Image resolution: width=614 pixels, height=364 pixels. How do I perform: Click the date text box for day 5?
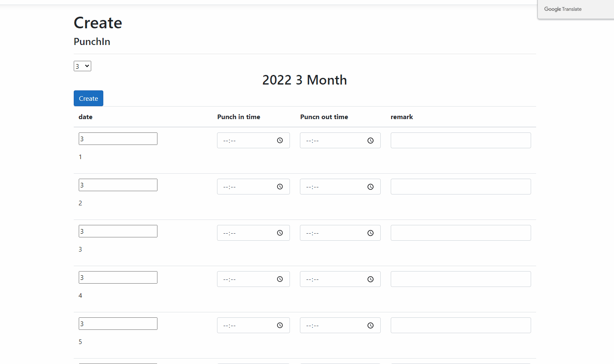click(x=118, y=324)
